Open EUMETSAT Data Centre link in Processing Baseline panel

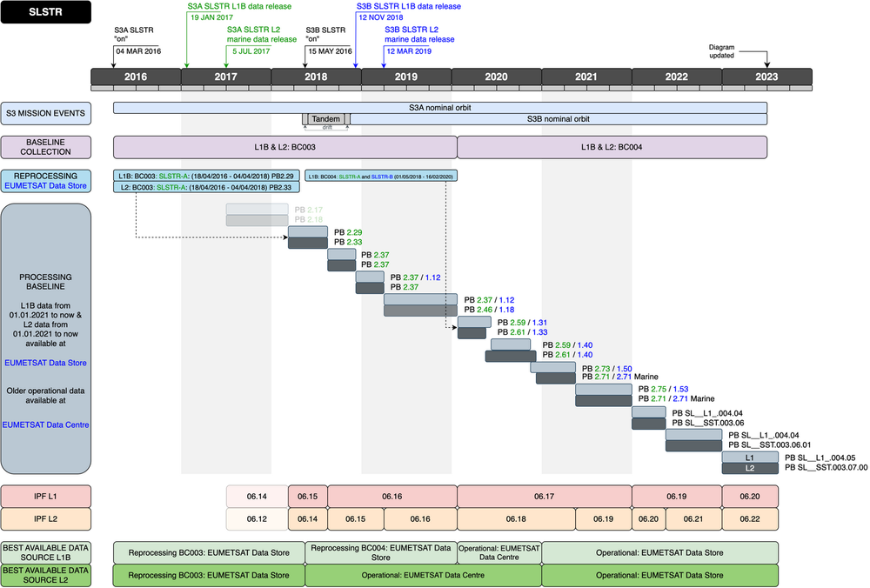tap(45, 424)
